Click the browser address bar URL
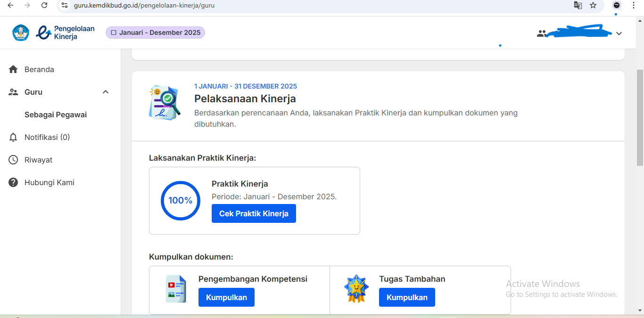The width and height of the screenshot is (644, 318). click(144, 5)
